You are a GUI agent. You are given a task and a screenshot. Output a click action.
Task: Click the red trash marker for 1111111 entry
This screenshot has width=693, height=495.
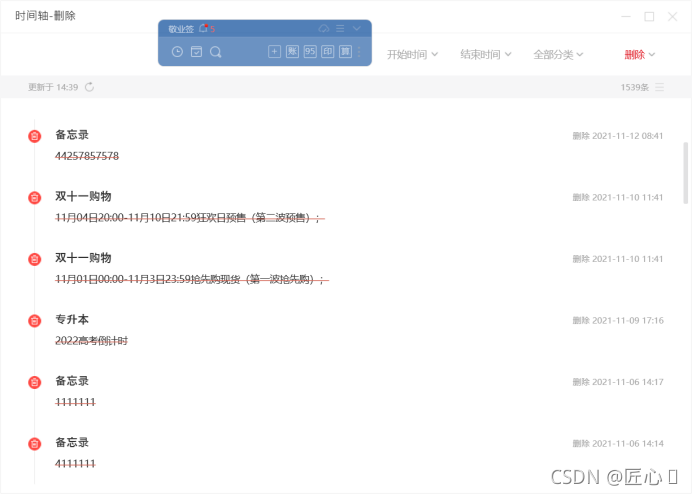(34, 382)
